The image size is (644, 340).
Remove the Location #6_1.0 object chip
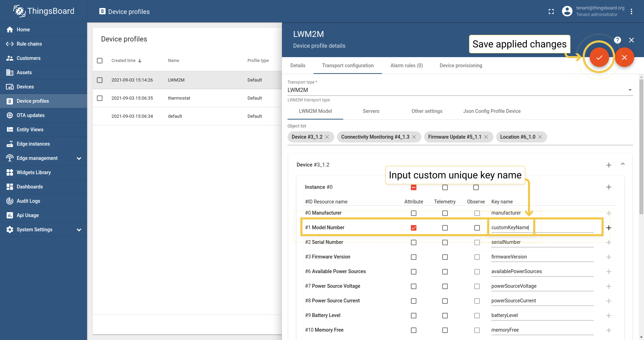(540, 137)
